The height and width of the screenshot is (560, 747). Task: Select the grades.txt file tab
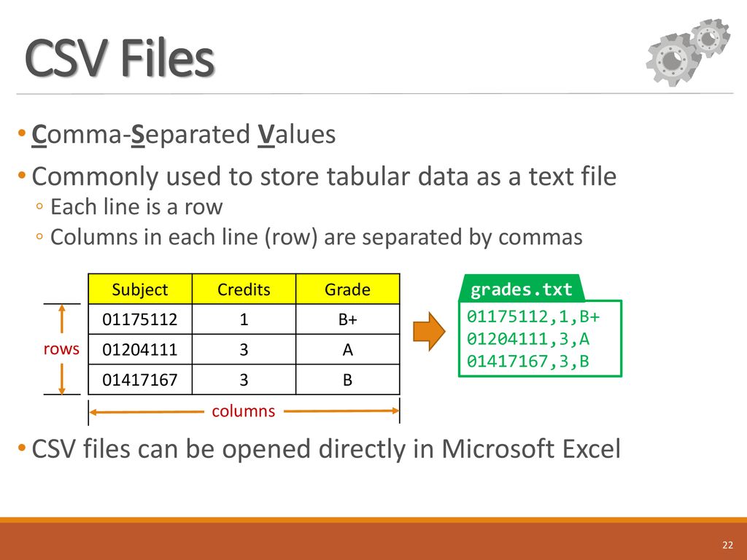click(521, 288)
